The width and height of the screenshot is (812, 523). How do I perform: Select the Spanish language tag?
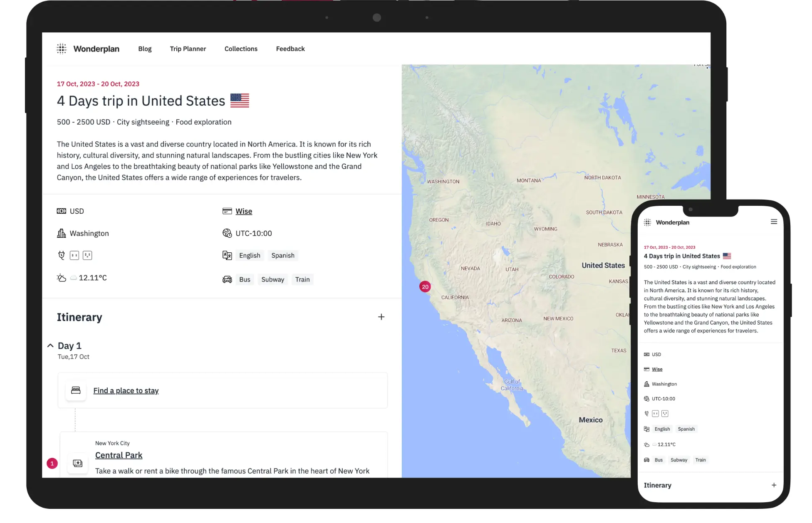[283, 255]
